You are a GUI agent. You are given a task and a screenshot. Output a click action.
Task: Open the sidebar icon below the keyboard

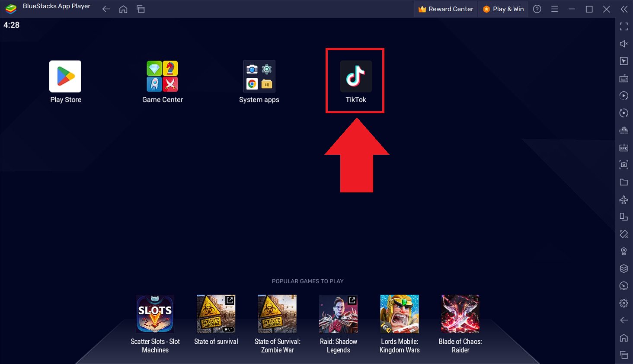623,96
